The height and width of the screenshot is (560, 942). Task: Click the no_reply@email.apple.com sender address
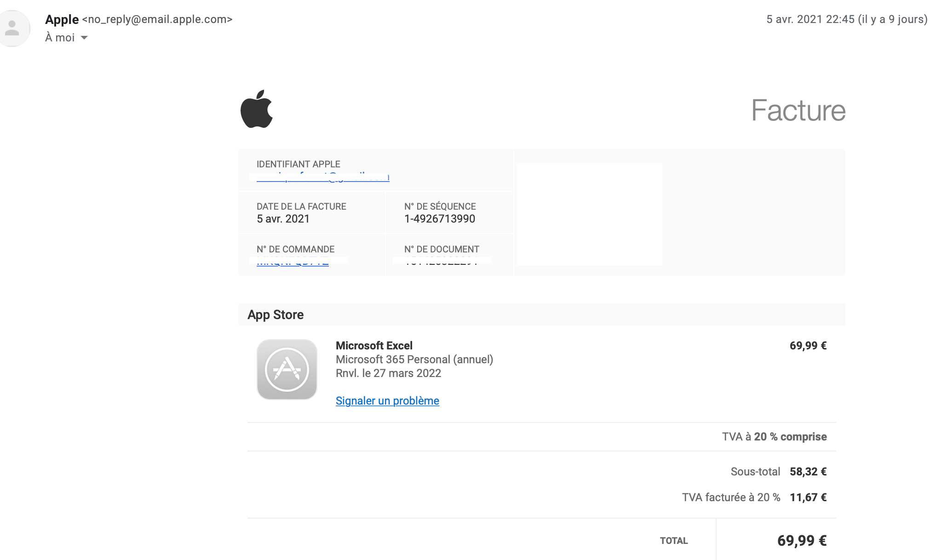tap(157, 19)
